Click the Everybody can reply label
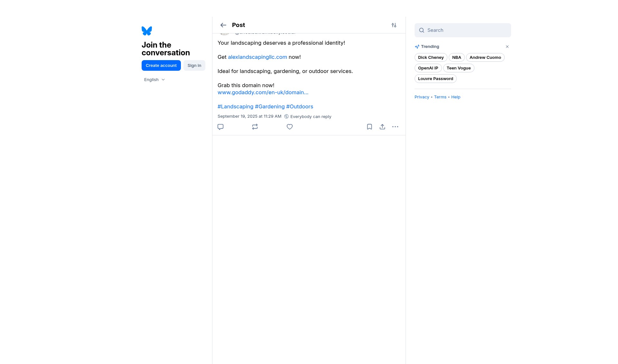Viewport: 618px width, 364px height. (x=311, y=116)
